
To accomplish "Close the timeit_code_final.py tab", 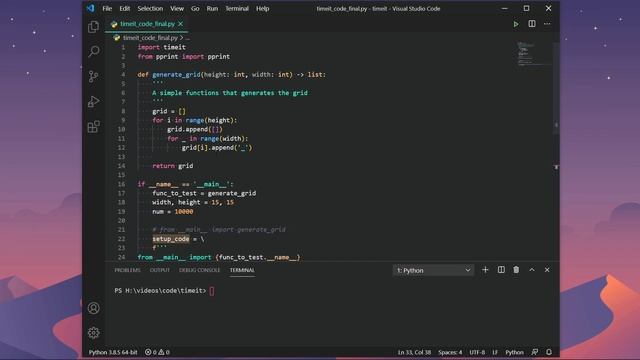I will point(180,24).
